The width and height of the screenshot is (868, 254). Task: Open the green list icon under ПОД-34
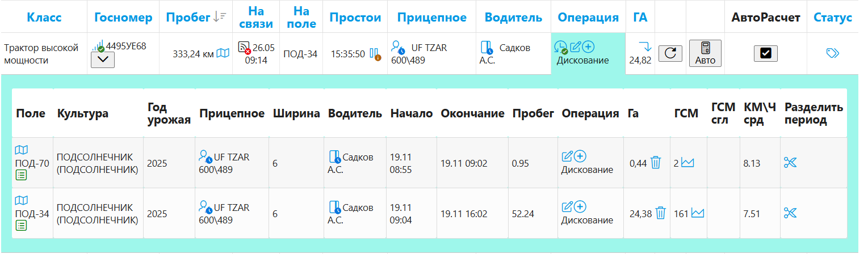21,226
